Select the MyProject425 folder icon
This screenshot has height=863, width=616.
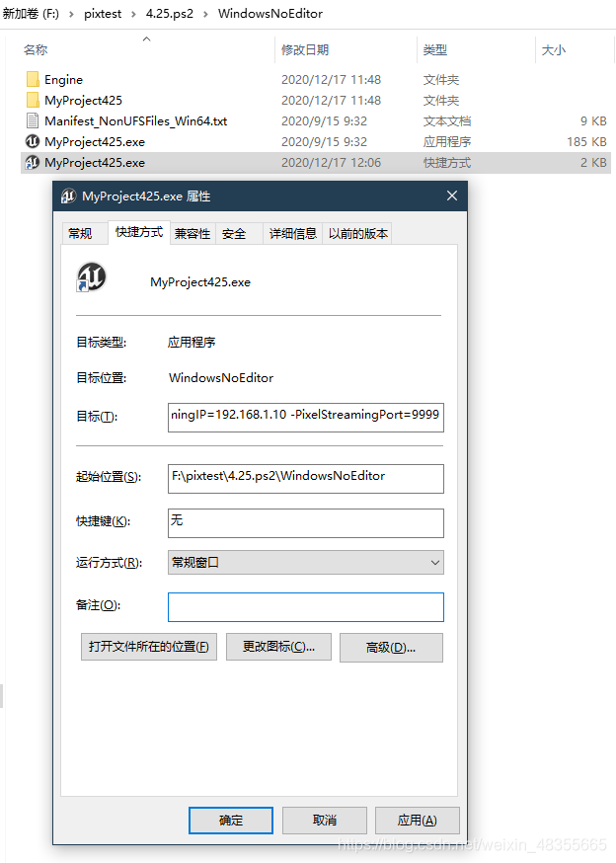pos(33,100)
